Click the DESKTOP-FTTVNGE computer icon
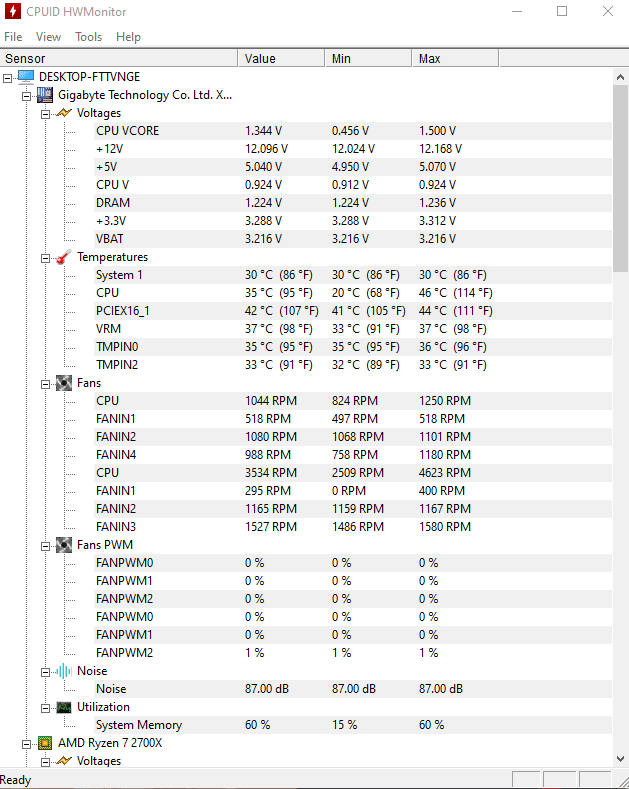629x789 pixels. 26,76
